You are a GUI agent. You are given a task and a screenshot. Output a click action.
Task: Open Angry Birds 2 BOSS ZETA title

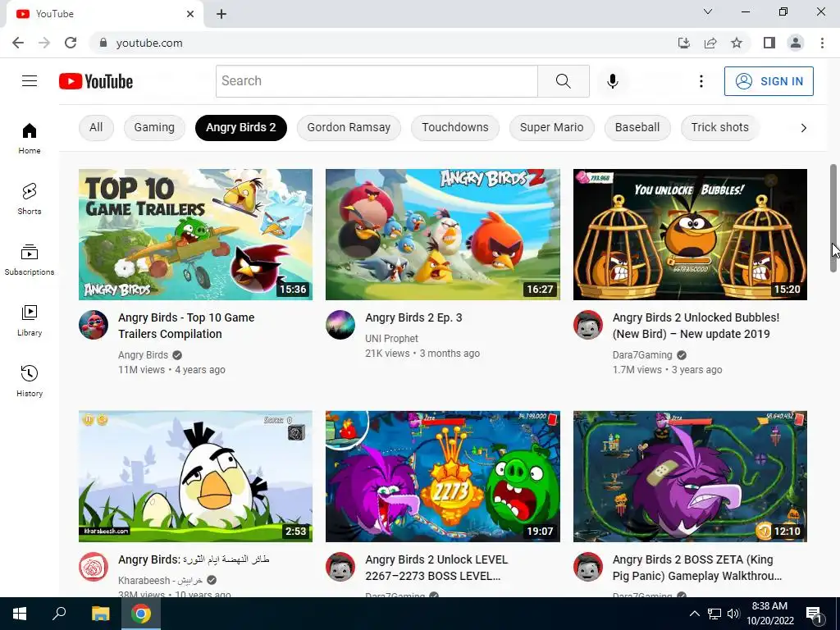point(697,568)
